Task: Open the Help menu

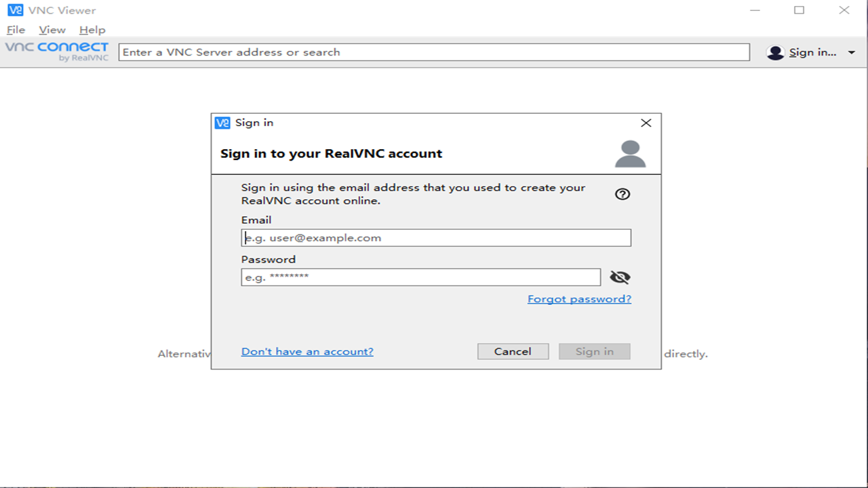Action: coord(92,30)
